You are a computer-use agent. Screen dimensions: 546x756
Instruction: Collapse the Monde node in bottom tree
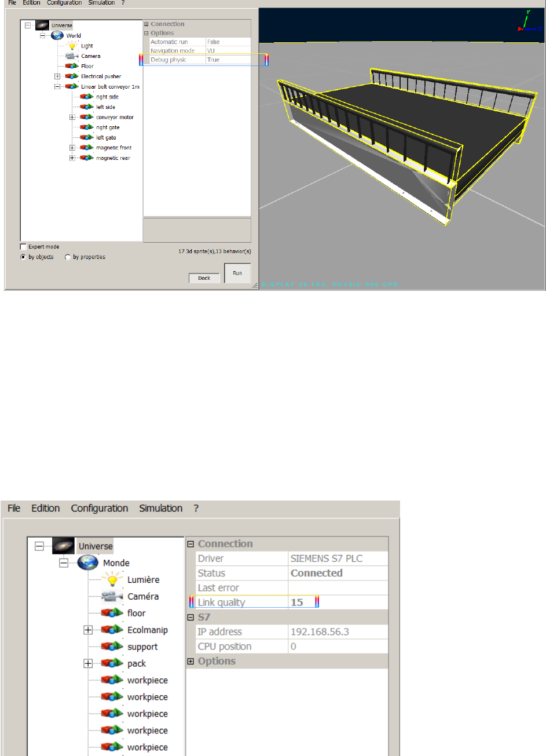tap(64, 563)
